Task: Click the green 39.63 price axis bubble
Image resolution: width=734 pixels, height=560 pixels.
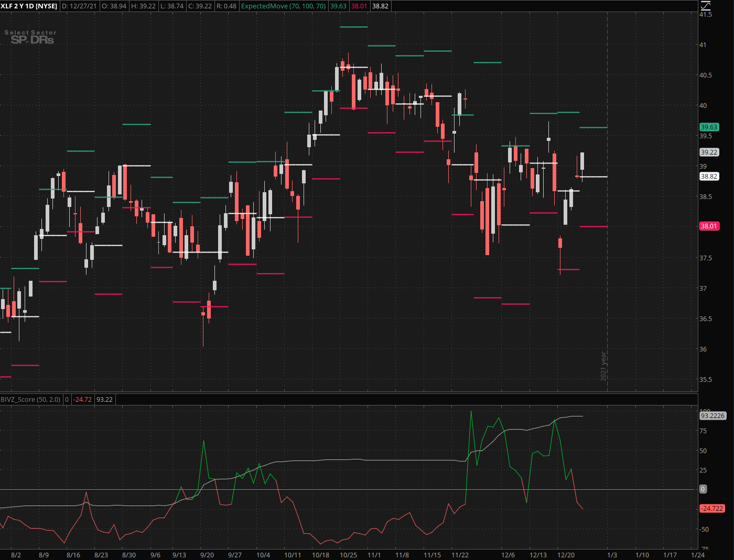Action: tap(709, 127)
